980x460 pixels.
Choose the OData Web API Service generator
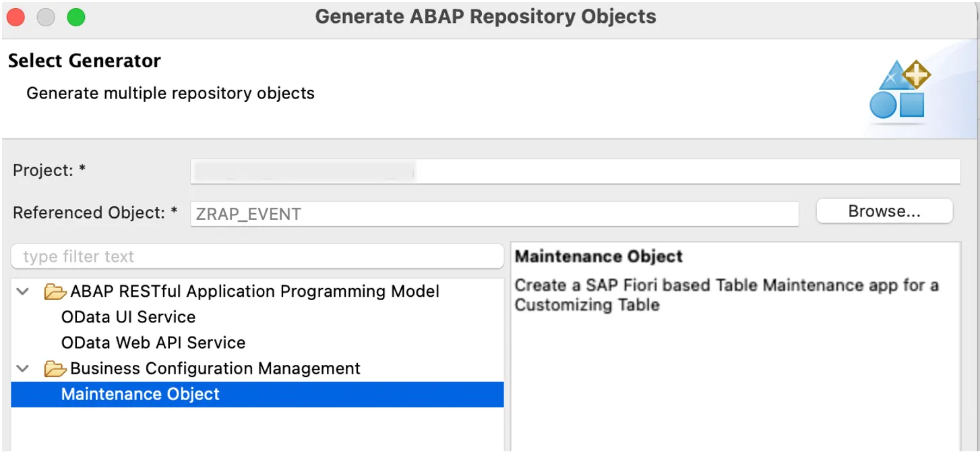coord(153,343)
